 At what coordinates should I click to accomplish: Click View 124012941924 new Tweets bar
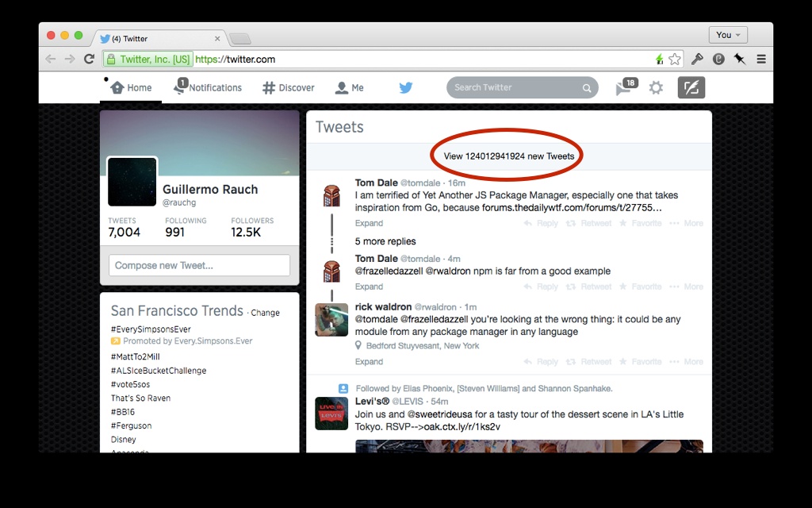508,156
